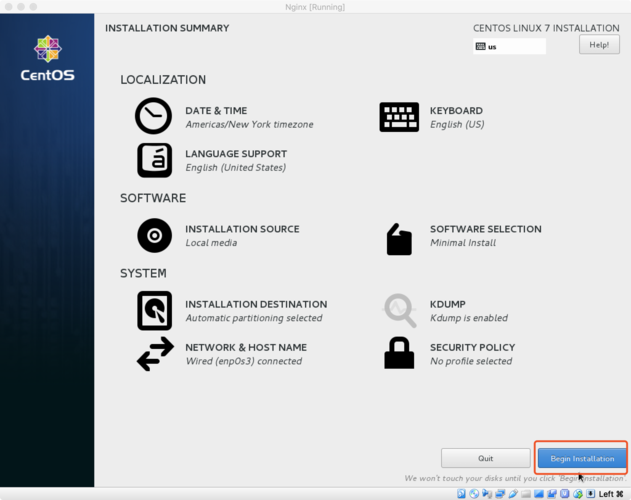Open DATE & TIME settings label
Viewport: 631px width, 500px height.
click(216, 111)
